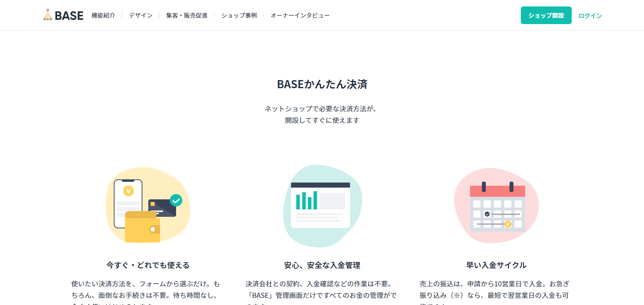Click the line starting 振り込み（※）なら

[494, 296]
